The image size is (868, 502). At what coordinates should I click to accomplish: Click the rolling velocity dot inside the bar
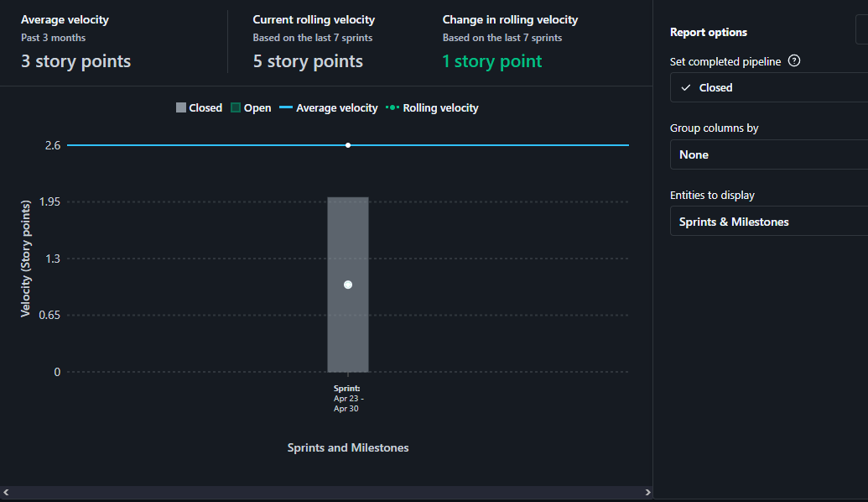(348, 285)
